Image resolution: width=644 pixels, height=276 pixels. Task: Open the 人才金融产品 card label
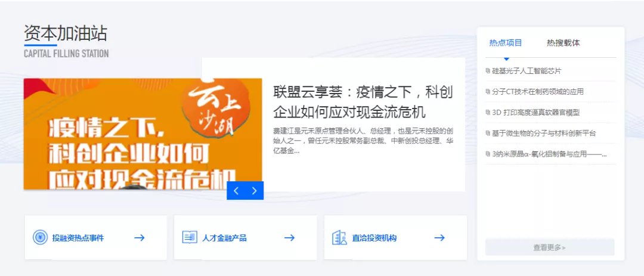point(224,238)
